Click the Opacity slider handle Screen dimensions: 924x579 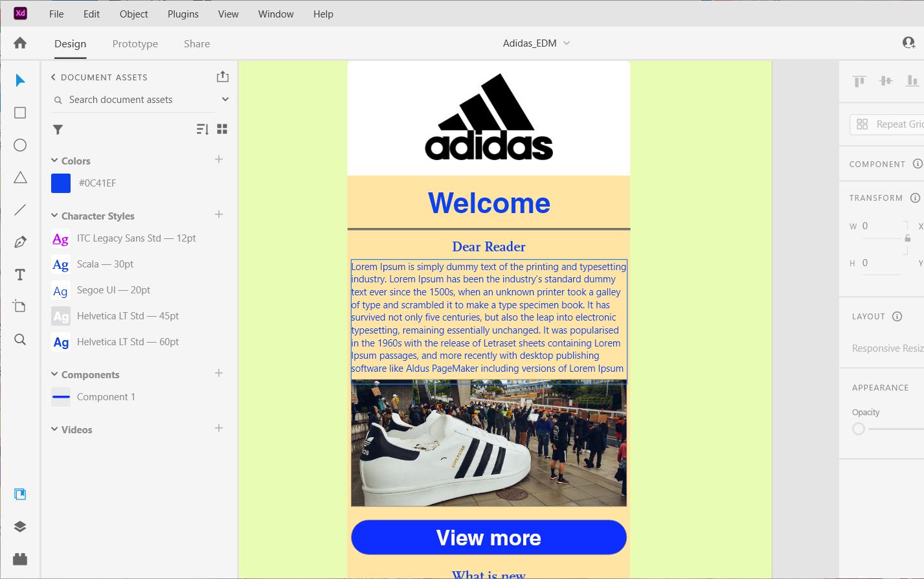pyautogui.click(x=859, y=429)
